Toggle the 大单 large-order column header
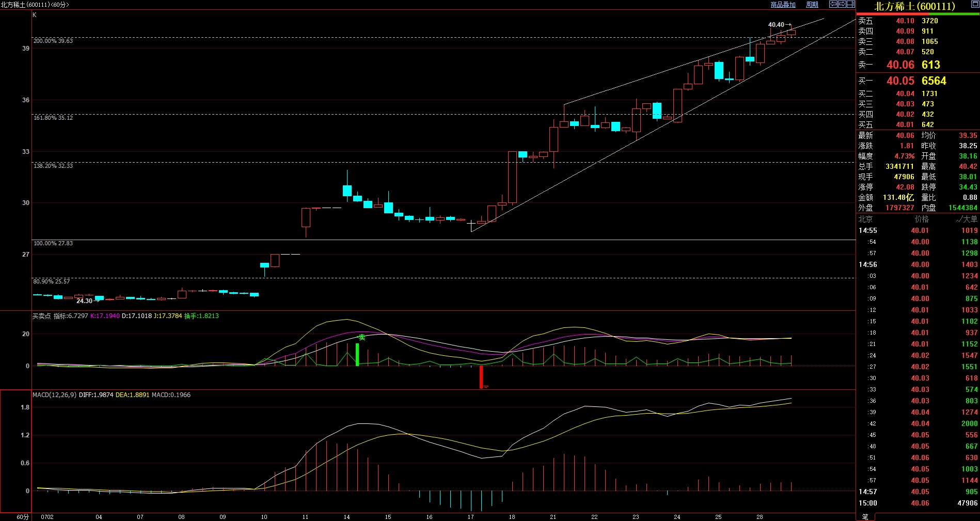980x521 pixels. [x=967, y=219]
